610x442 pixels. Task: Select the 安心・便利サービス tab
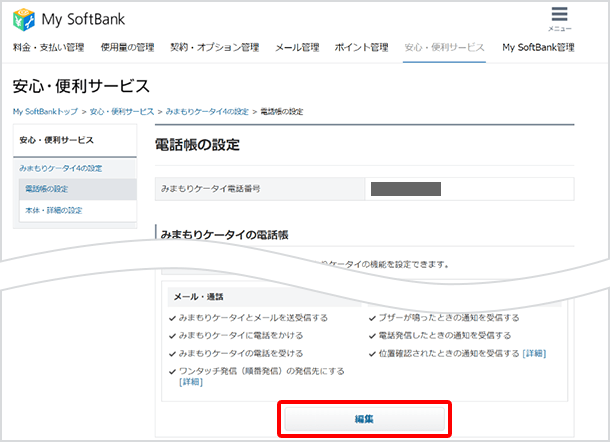click(444, 47)
